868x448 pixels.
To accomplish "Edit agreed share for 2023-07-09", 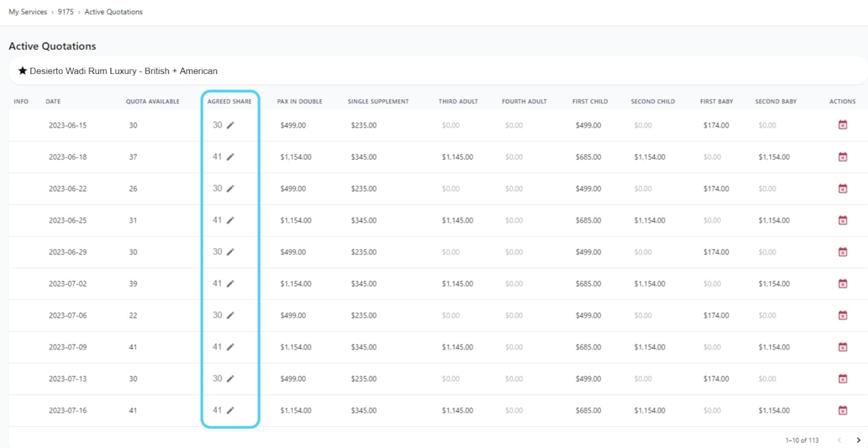I will click(x=230, y=347).
